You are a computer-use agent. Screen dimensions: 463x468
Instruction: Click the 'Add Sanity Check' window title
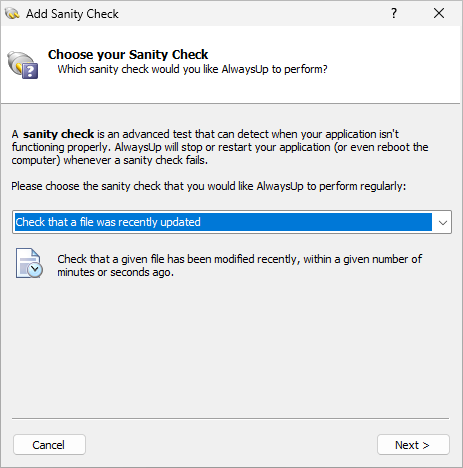coord(72,14)
